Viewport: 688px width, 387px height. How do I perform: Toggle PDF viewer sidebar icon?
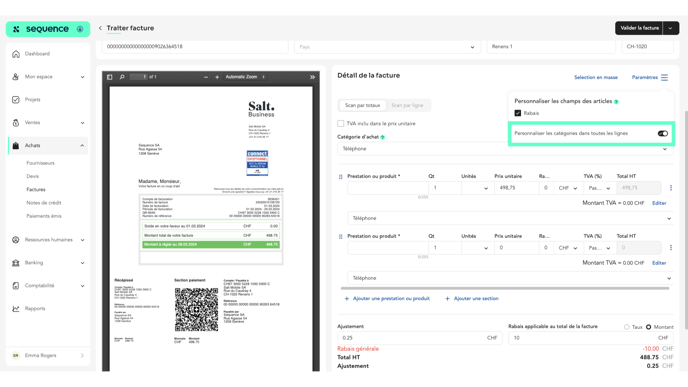(x=110, y=77)
